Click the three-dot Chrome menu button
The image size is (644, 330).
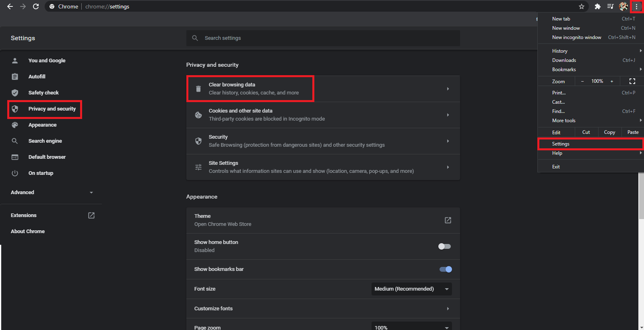pos(636,6)
